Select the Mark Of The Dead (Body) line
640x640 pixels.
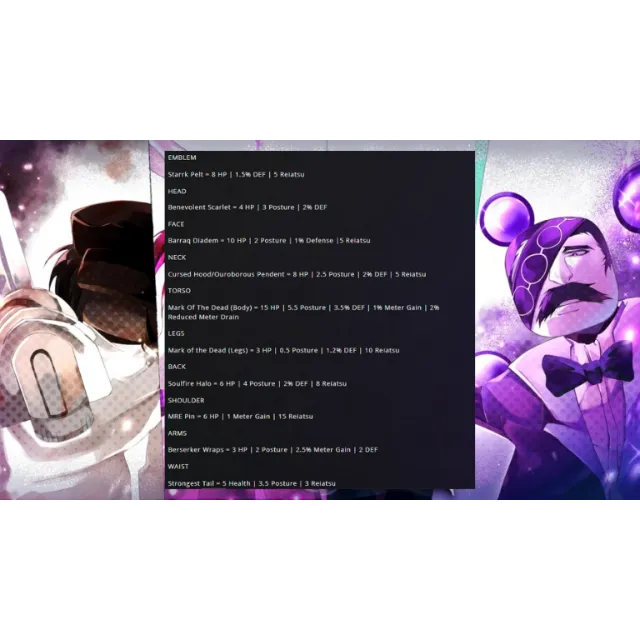point(303,308)
